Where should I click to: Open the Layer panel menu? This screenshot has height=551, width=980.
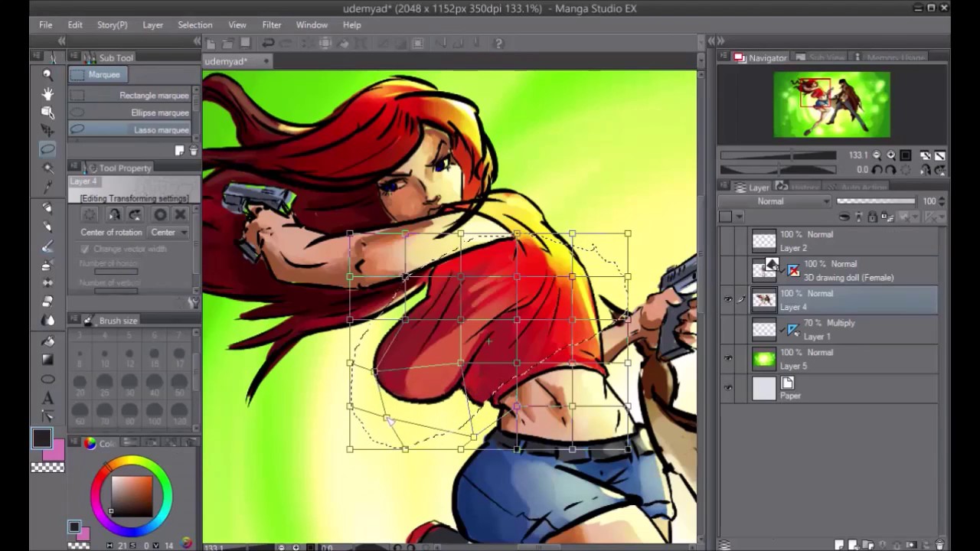723,187
